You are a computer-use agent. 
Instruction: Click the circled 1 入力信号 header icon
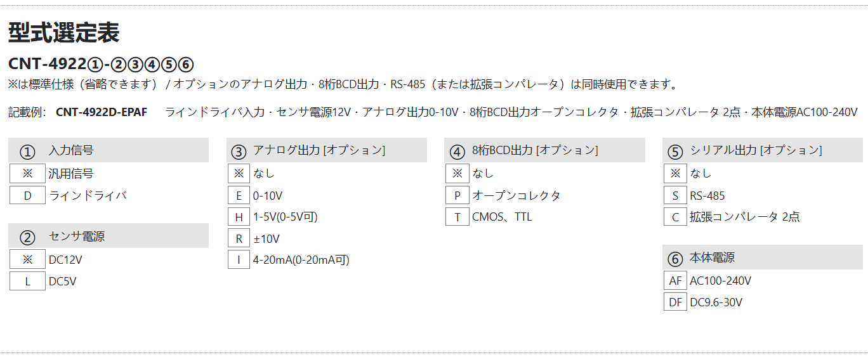(27, 152)
